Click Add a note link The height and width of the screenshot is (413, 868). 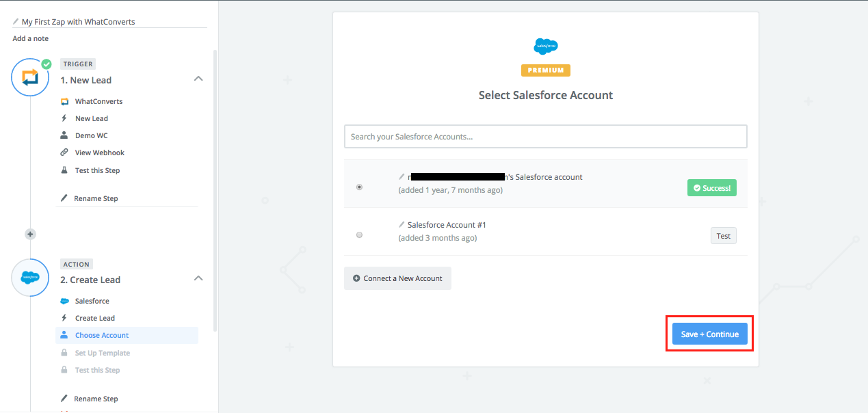(x=31, y=38)
